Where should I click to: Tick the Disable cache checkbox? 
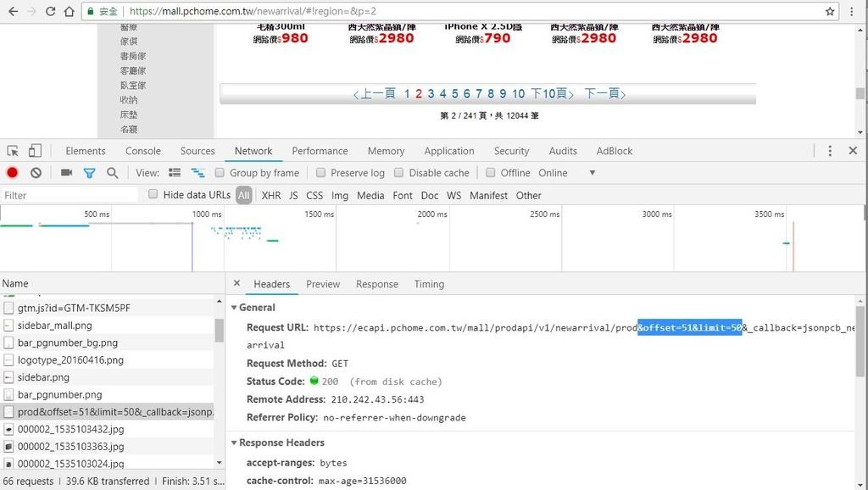click(398, 173)
